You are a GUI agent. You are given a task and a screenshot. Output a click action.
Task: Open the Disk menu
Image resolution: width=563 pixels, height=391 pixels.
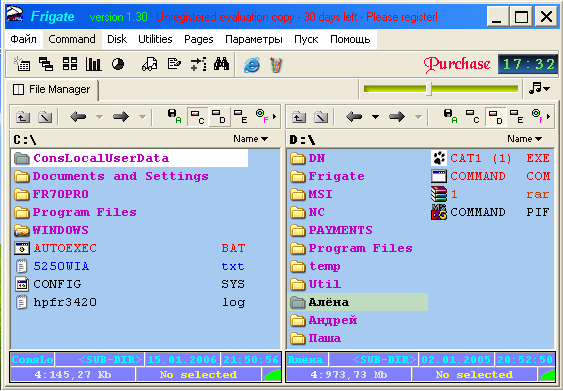[x=117, y=39]
